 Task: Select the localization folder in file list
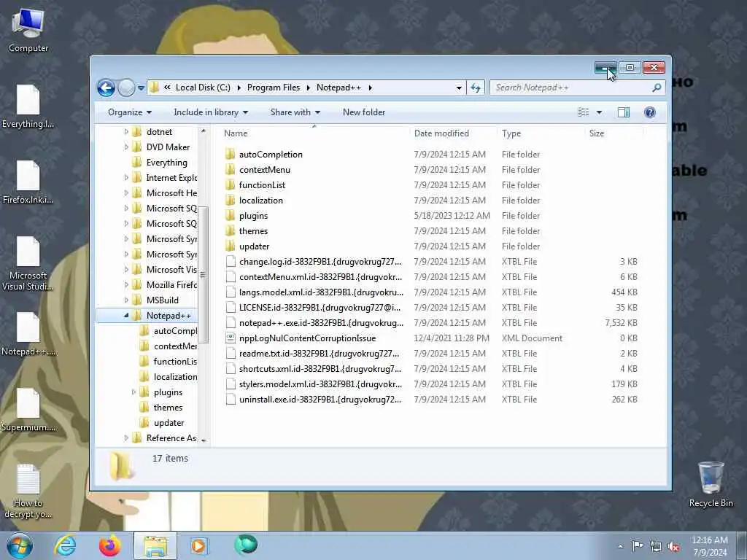tap(260, 201)
